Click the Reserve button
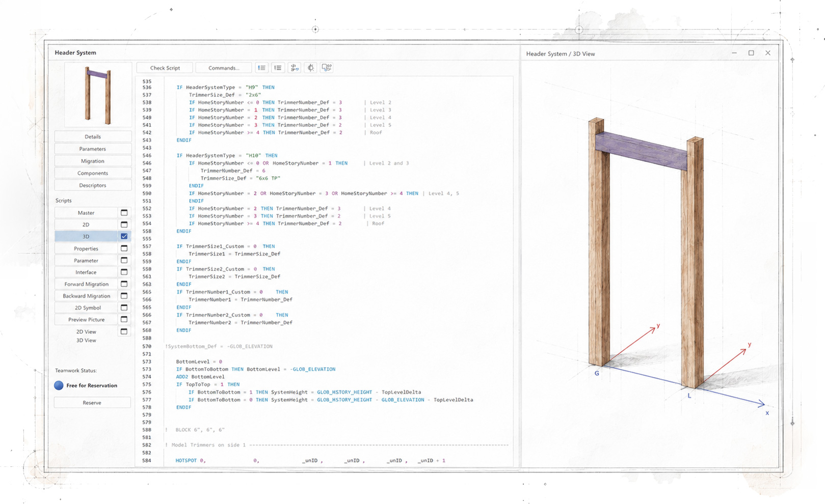825x504 pixels. tap(92, 403)
